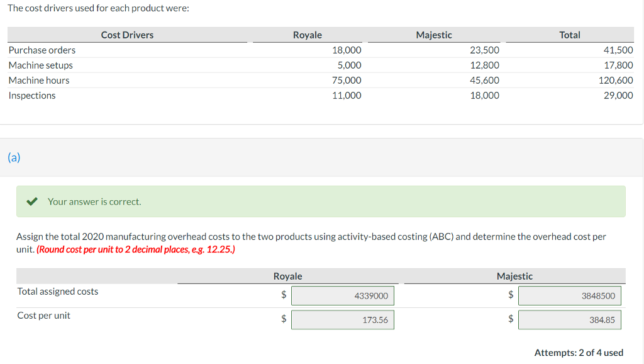Click total machine setups value 17,800
Image resolution: width=644 pixels, height=364 pixels.
(618, 65)
